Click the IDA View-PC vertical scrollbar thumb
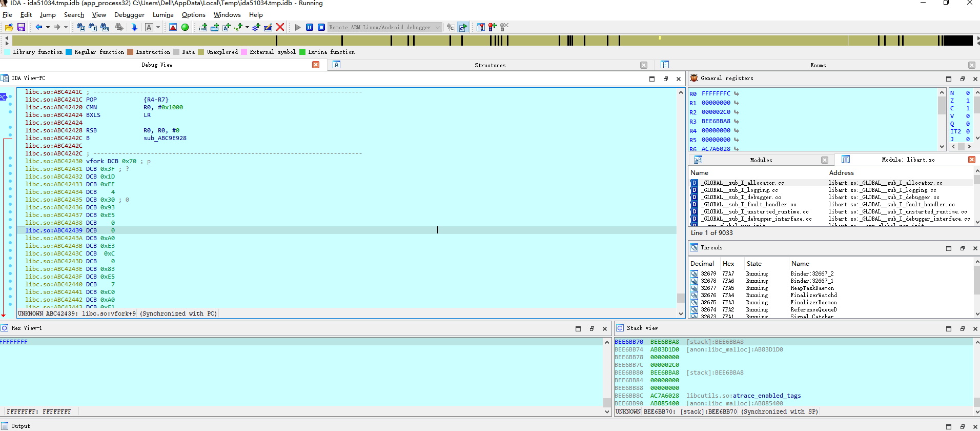The image size is (980, 431). click(x=681, y=298)
